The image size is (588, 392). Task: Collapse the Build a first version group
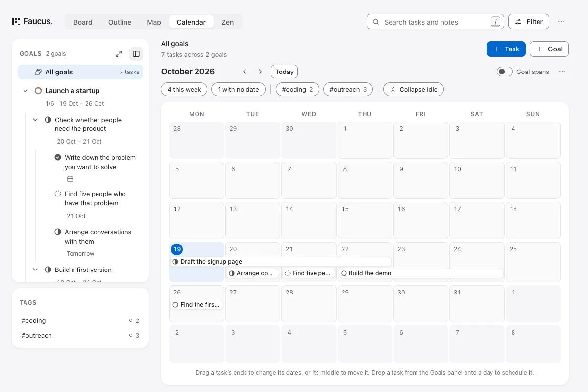(35, 269)
